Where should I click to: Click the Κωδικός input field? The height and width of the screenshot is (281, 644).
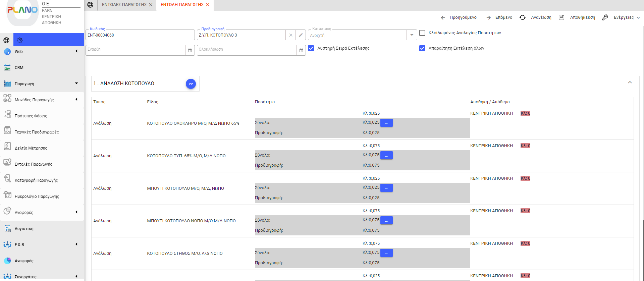click(x=140, y=35)
